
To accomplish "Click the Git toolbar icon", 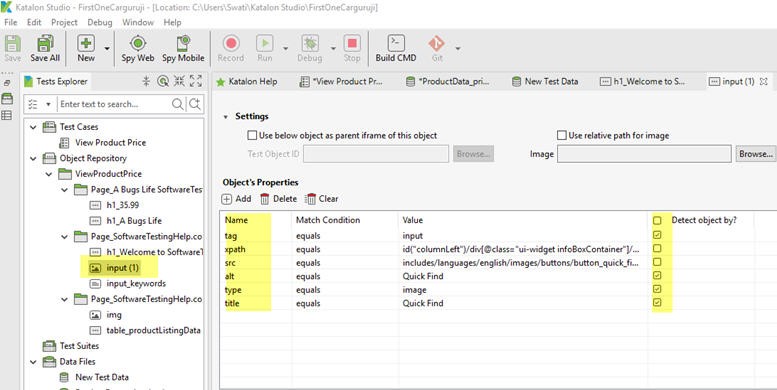I will [437, 44].
